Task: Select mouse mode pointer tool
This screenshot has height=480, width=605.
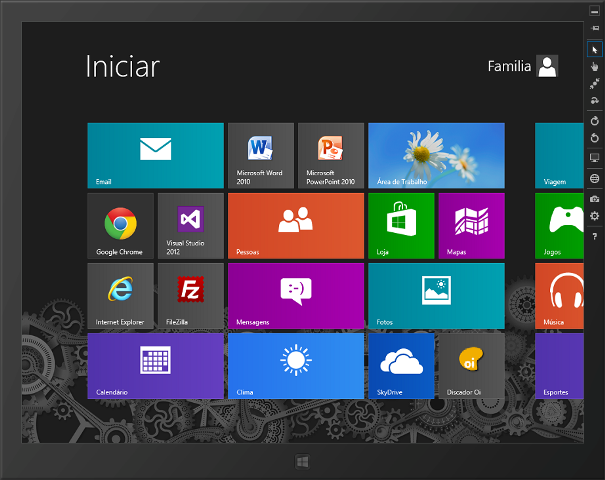Action: point(595,50)
